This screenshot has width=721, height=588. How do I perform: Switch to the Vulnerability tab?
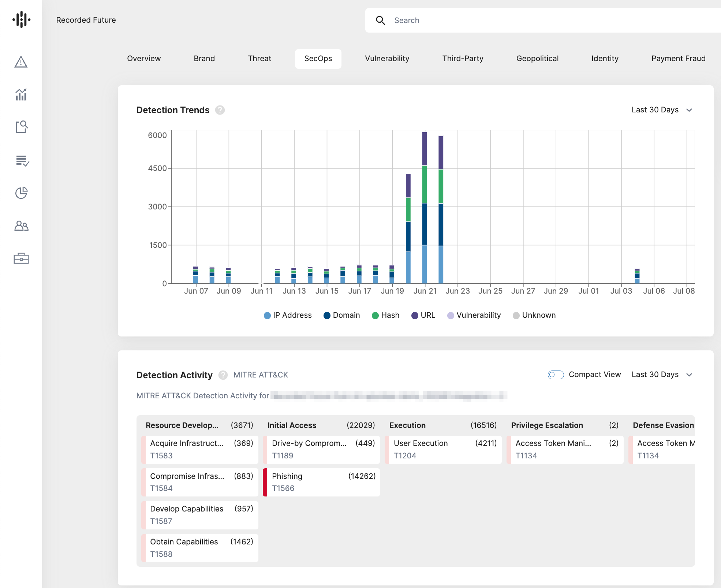(x=387, y=59)
